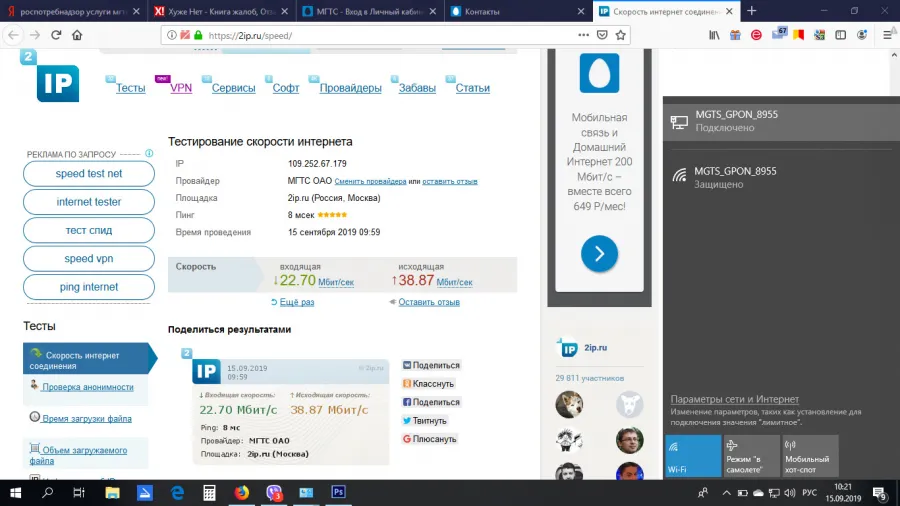The image size is (900, 506).
Task: Toggle the 'Режим в самолете' tile
Action: (751, 456)
